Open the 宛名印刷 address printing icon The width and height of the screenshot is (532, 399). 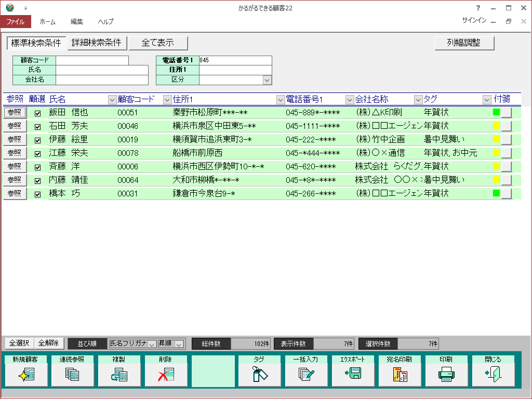(x=400, y=375)
